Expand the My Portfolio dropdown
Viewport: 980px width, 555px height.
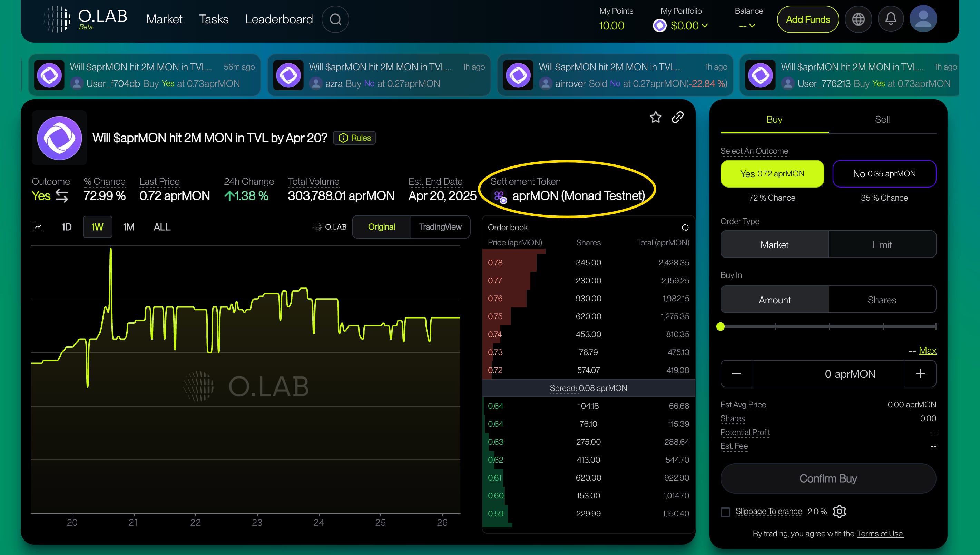[705, 26]
